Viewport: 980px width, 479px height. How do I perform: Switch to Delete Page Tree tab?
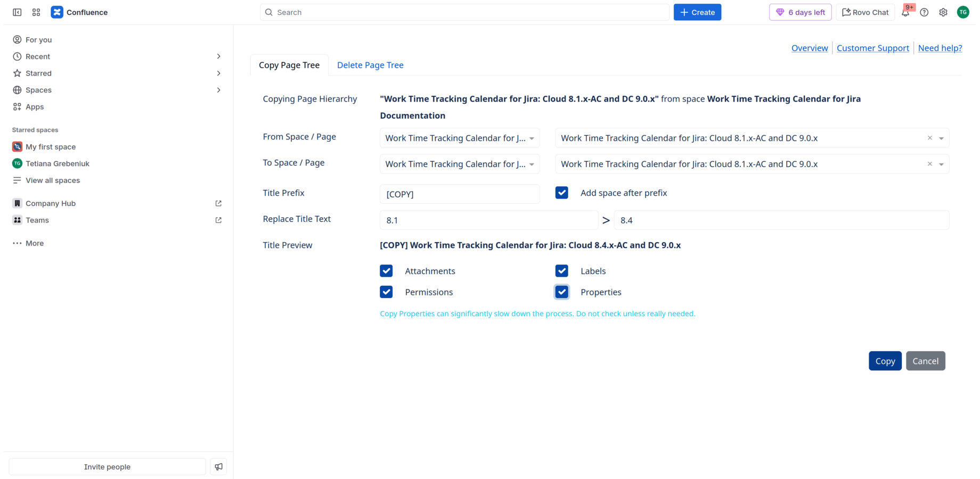click(x=370, y=65)
